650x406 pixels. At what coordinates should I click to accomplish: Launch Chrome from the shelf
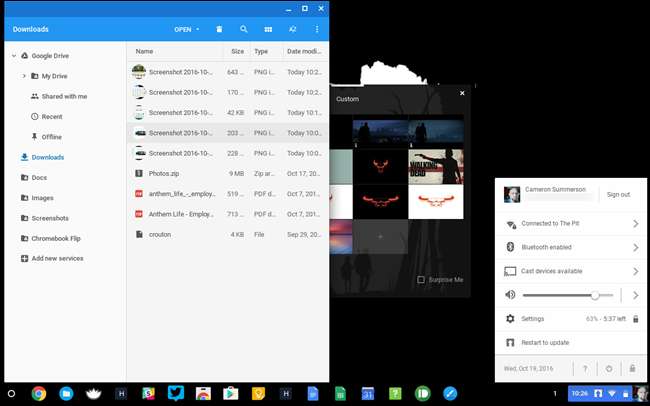coord(39,394)
